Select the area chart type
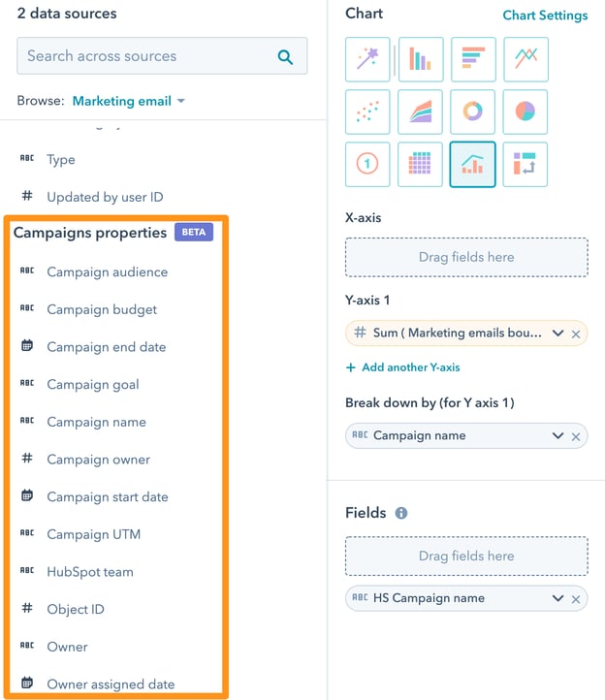 (x=420, y=111)
